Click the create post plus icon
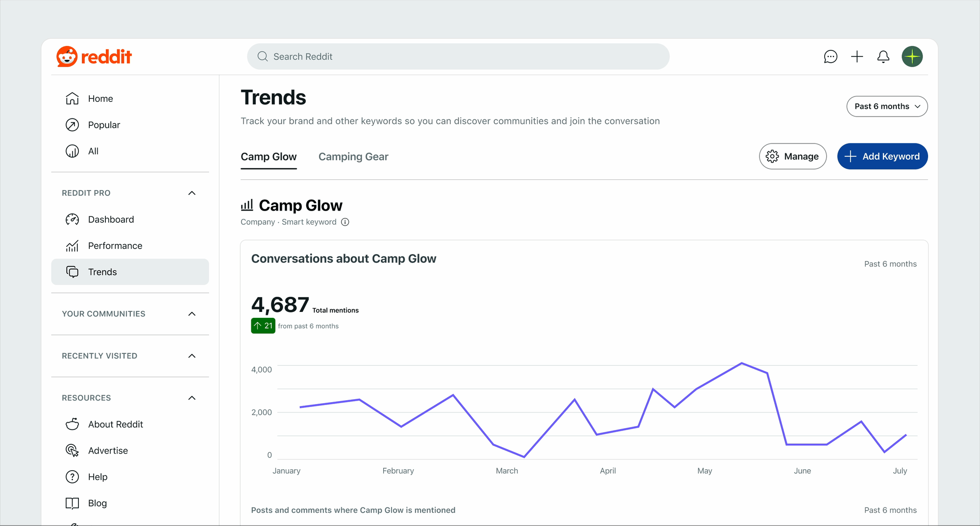980x526 pixels. click(857, 56)
